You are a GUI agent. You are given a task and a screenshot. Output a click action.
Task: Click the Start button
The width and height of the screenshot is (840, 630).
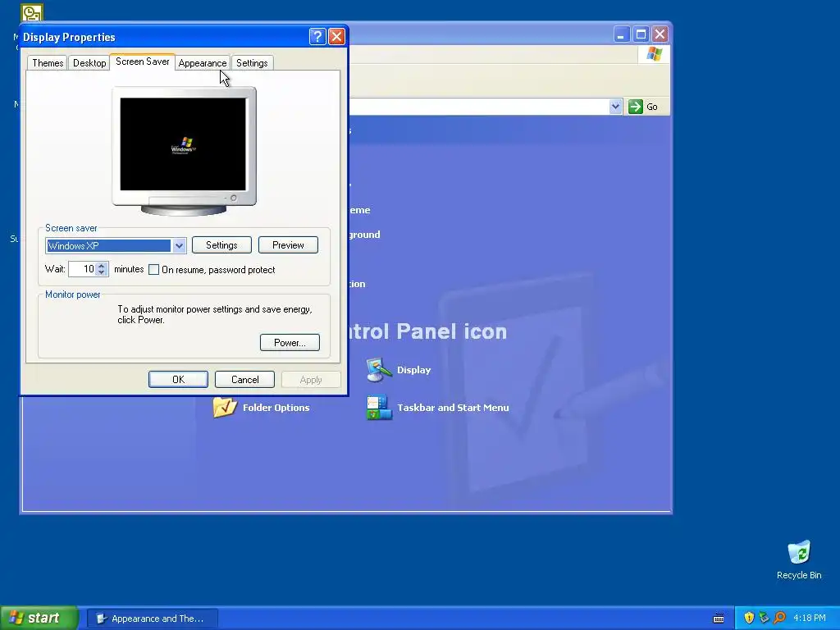(39, 618)
